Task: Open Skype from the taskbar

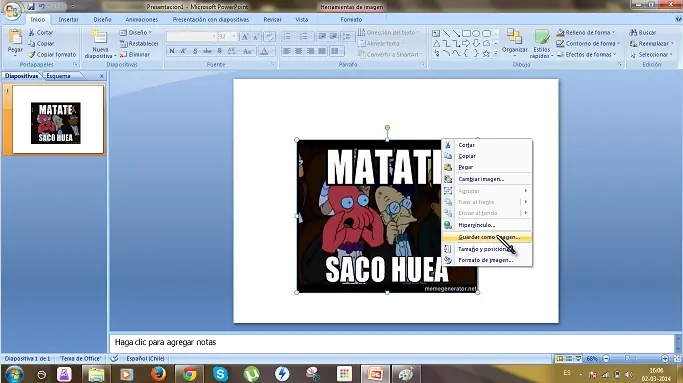Action: coord(220,374)
